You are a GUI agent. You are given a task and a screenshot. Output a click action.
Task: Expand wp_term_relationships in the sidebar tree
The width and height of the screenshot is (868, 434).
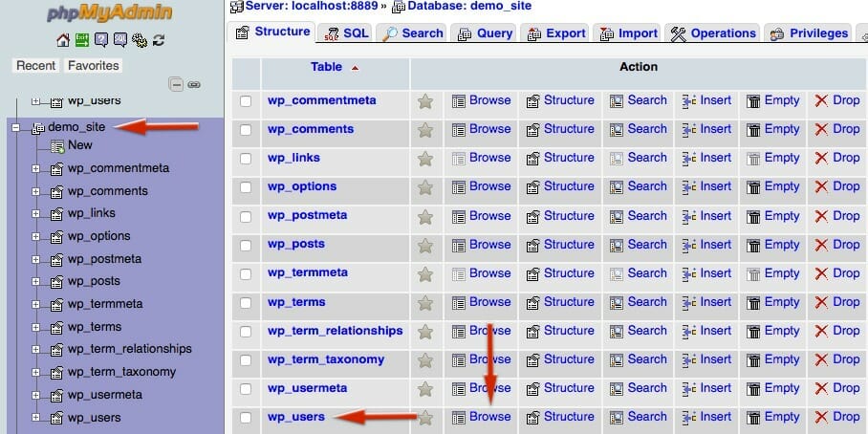point(36,350)
